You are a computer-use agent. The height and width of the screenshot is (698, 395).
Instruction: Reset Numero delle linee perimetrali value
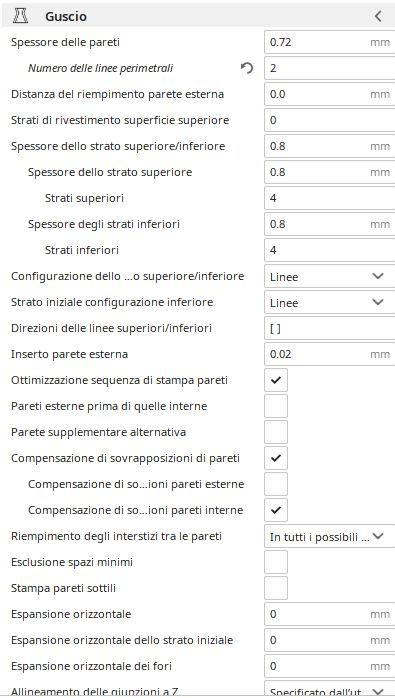pyautogui.click(x=247, y=68)
